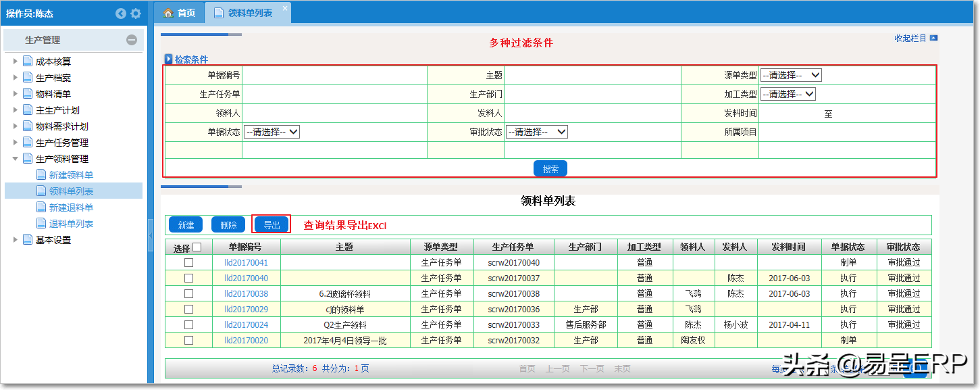The height and width of the screenshot is (390, 980).
Task: Open the 源单类型 dropdown
Action: [x=790, y=75]
